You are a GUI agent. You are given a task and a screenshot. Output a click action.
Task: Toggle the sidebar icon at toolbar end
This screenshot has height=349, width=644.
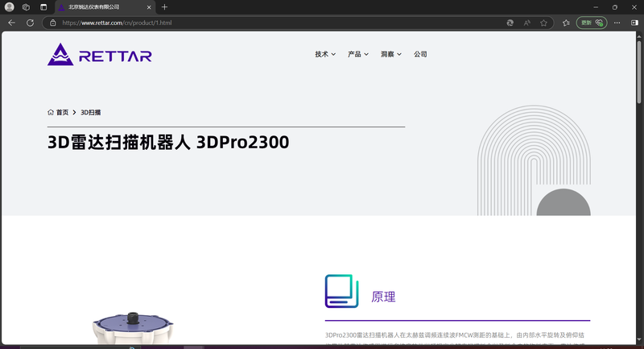point(634,23)
